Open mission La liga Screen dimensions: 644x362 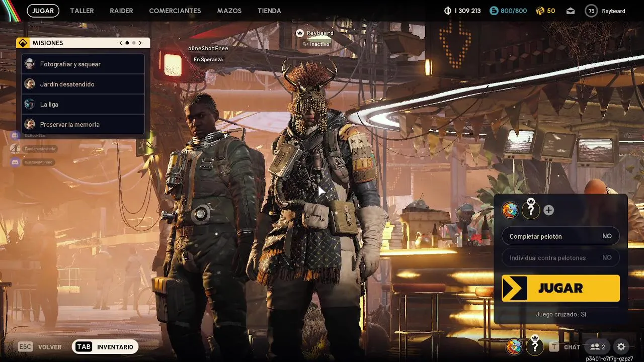(84, 104)
